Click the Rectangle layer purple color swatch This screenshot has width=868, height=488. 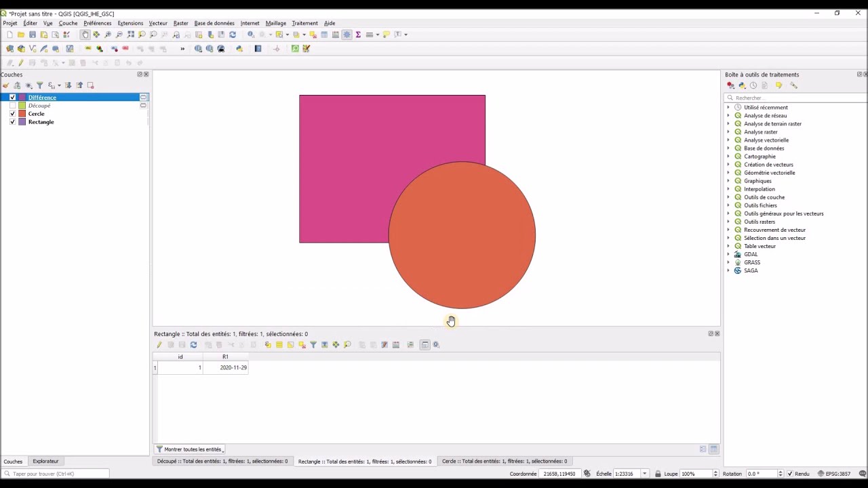[x=22, y=122]
